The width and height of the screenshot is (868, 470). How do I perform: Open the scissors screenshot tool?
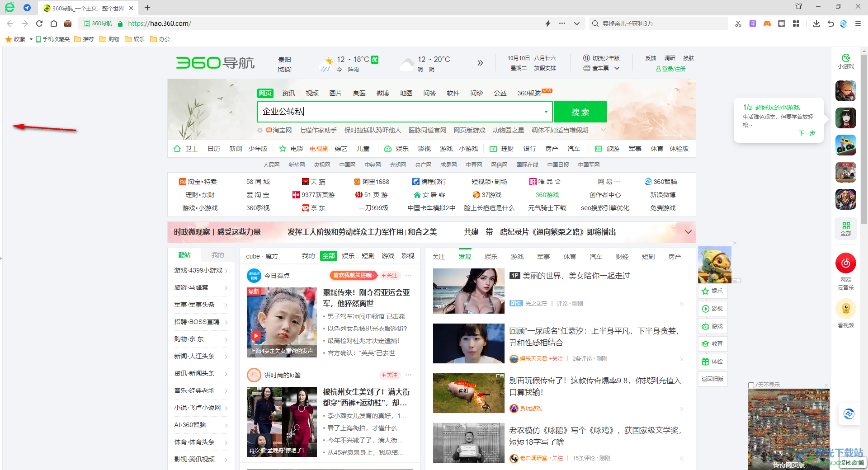tap(738, 23)
